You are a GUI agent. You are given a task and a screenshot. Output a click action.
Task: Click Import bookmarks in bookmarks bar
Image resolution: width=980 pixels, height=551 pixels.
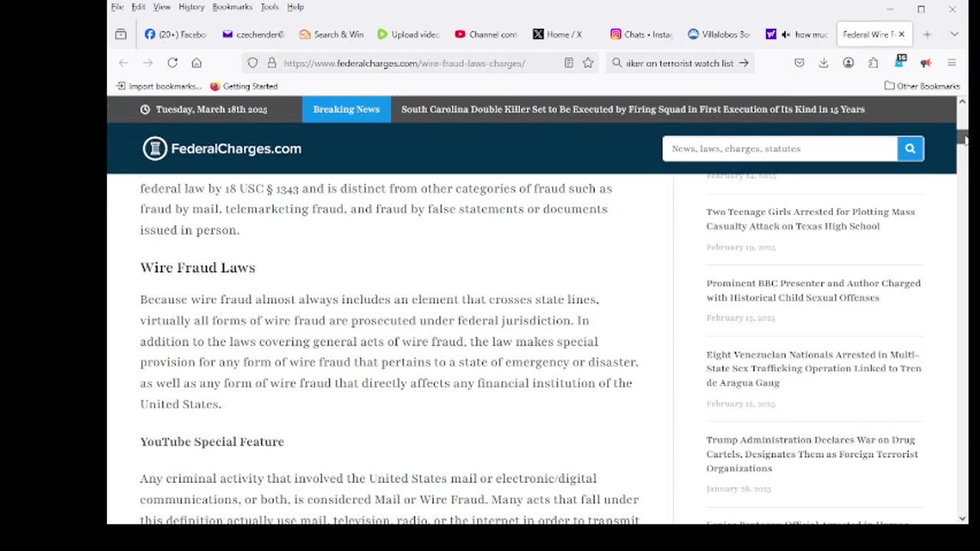(x=159, y=86)
